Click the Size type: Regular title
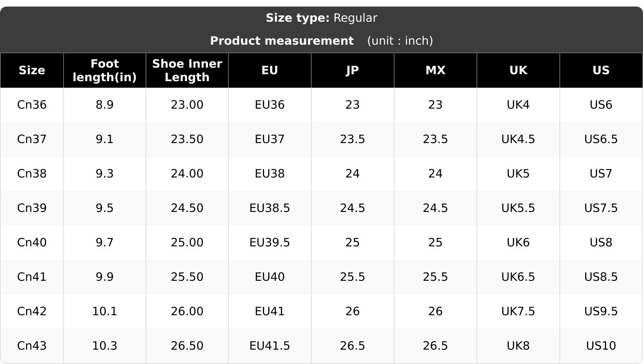643x364 pixels. 321,18
